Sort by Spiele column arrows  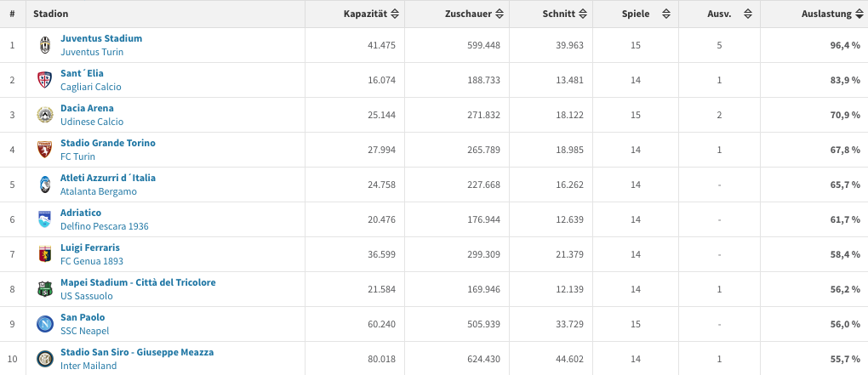(x=666, y=14)
